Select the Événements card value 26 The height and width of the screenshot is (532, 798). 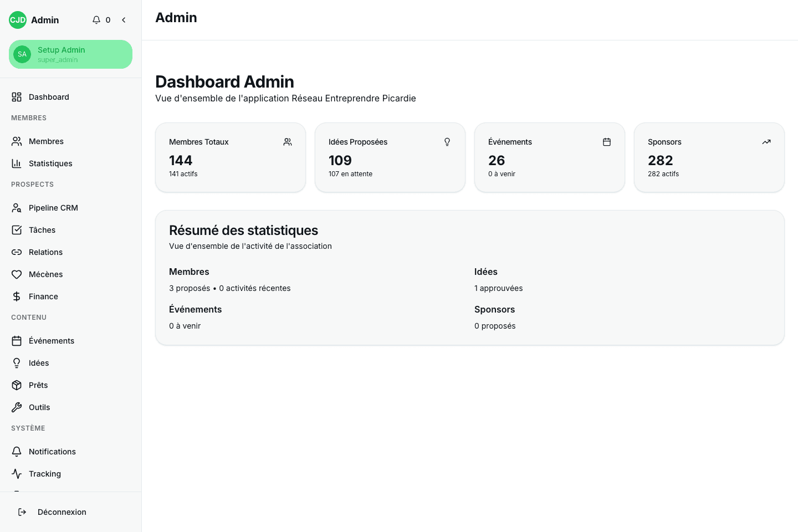pos(497,160)
